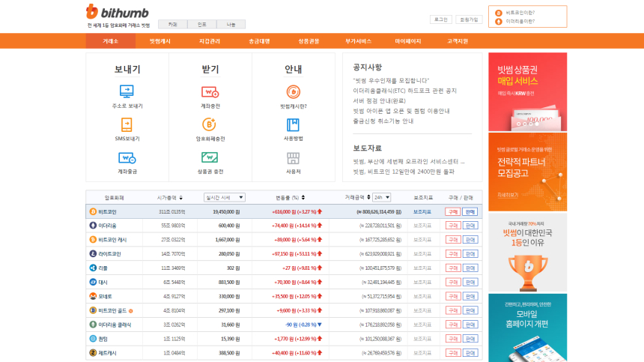Open the 거래소 menu
Image resolution: width=644 pixels, height=362 pixels.
[111, 41]
